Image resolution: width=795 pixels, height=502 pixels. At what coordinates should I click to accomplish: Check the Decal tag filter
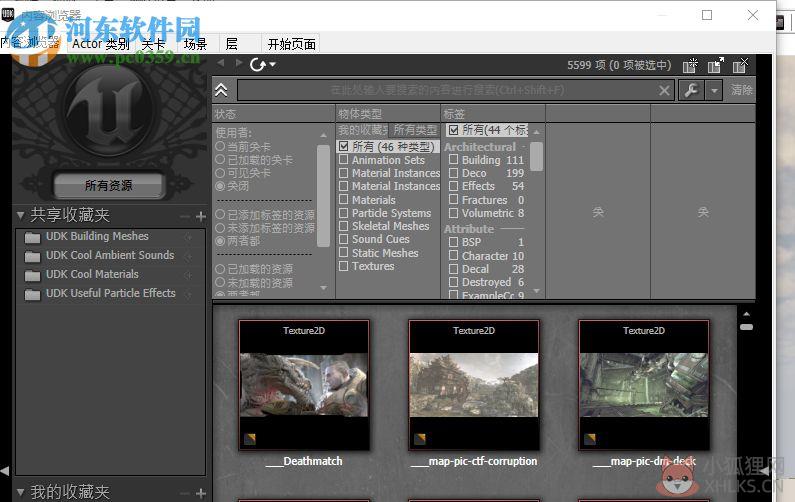point(454,269)
